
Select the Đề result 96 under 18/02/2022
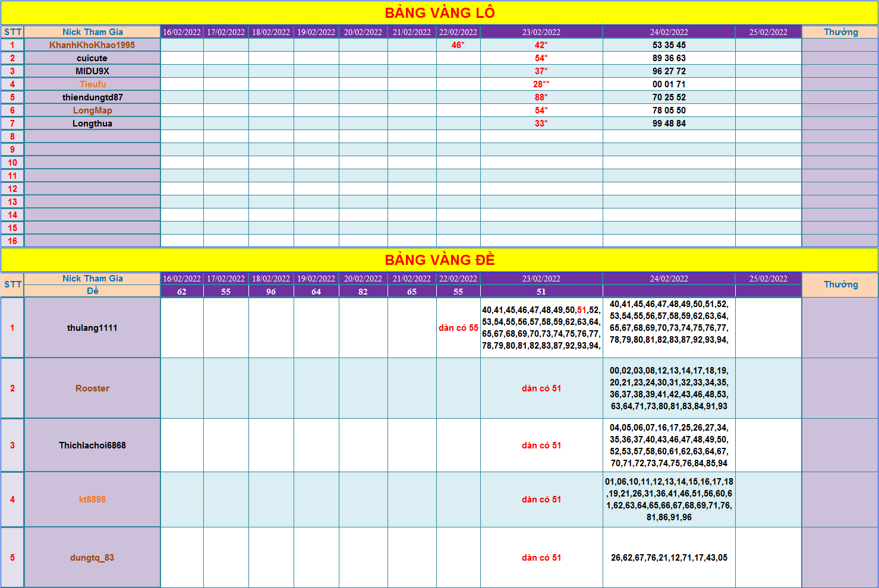coord(271,292)
